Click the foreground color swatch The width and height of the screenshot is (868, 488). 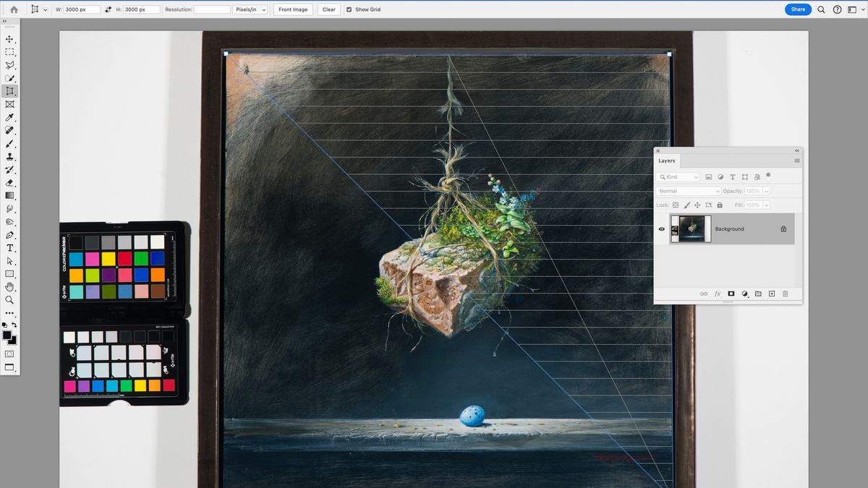[7, 335]
